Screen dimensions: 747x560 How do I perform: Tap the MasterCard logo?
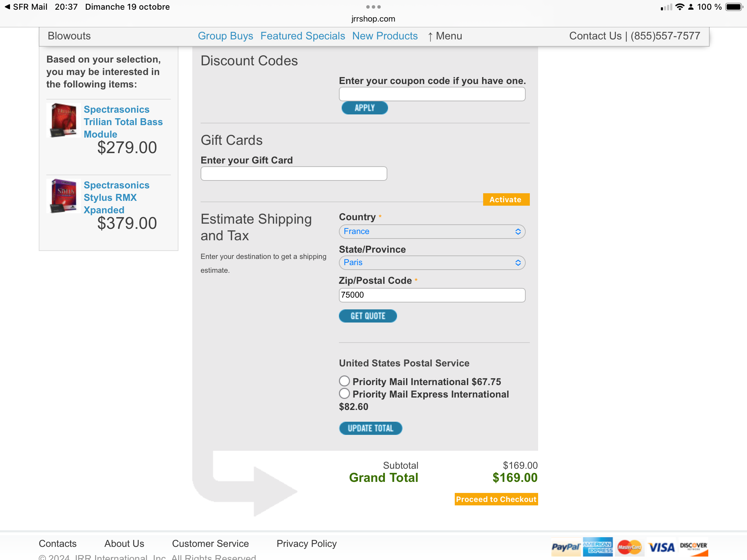[x=629, y=547]
